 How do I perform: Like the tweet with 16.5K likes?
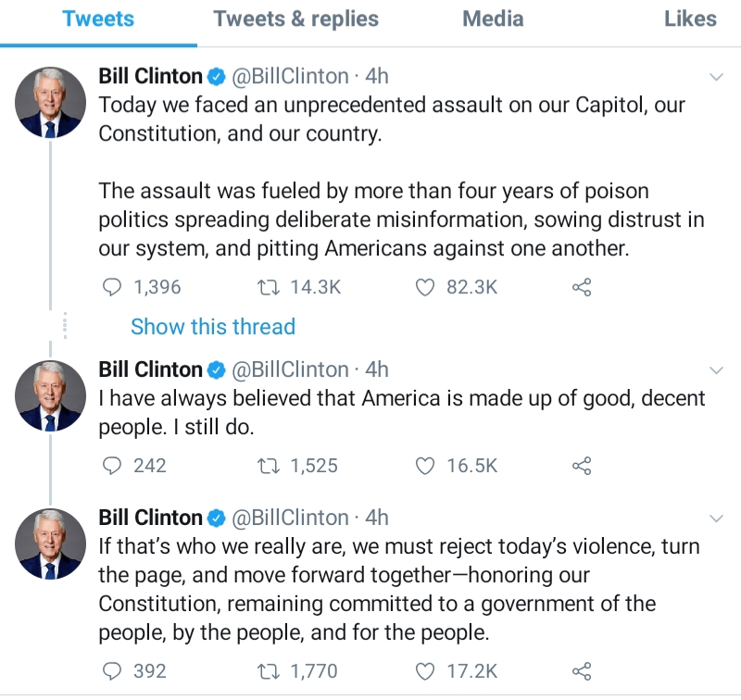(425, 467)
